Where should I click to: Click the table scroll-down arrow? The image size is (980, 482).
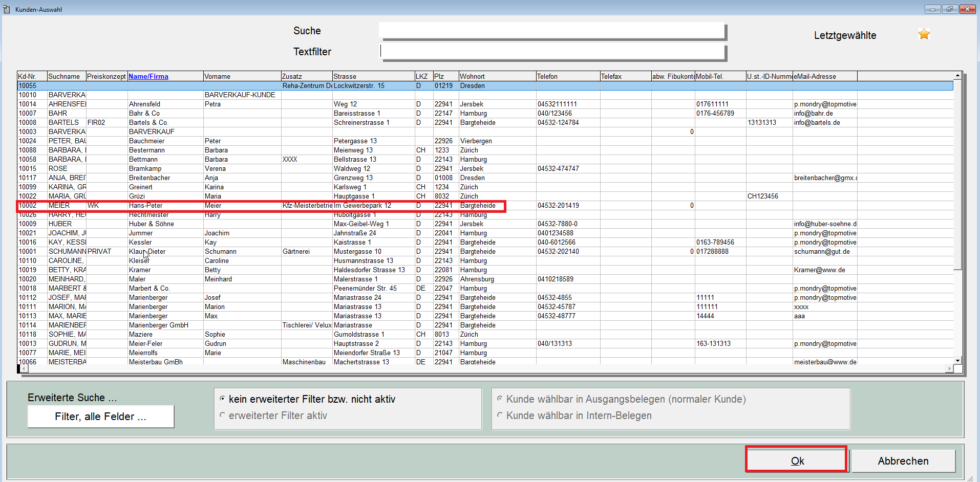tap(957, 360)
